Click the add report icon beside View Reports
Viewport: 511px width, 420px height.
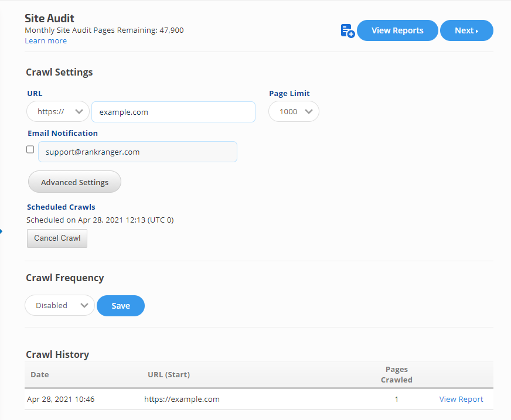[348, 31]
